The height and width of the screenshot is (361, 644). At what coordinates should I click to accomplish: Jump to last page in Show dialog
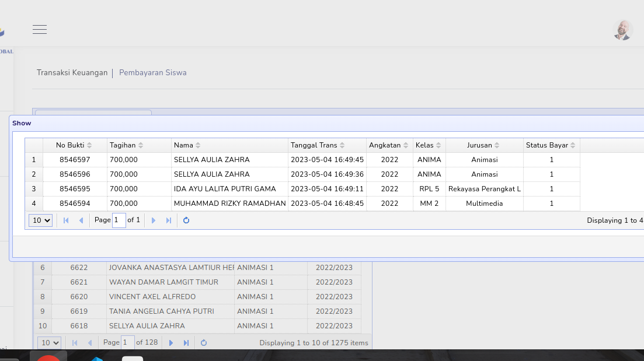(169, 220)
